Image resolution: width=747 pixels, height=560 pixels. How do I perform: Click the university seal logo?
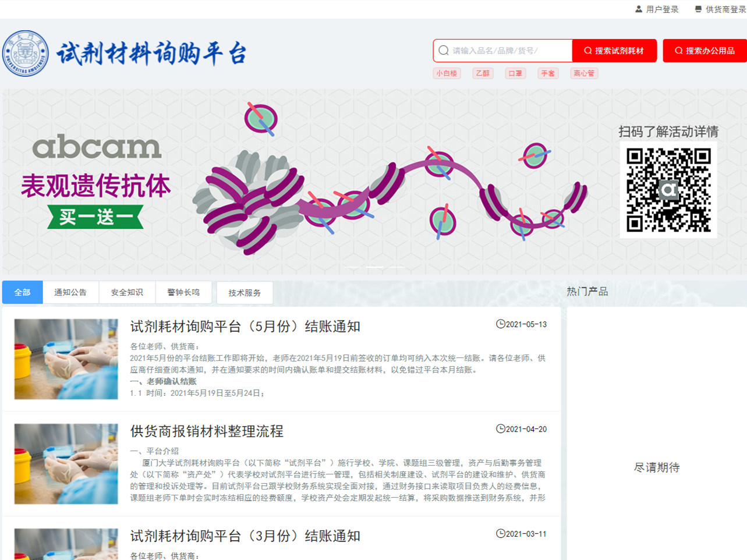click(26, 54)
